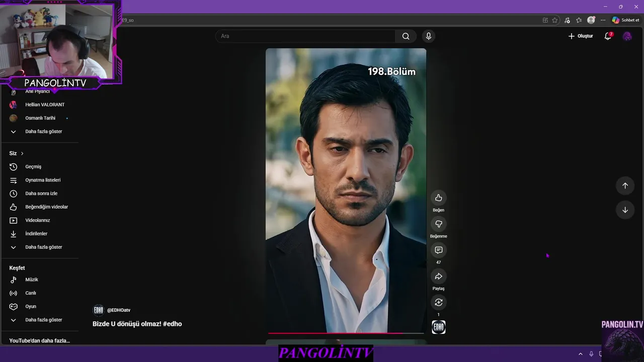Open the notifications bell showing 7
The image size is (644, 362).
(x=608, y=36)
